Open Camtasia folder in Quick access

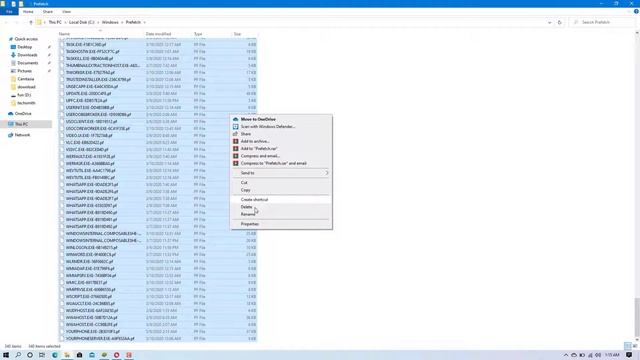coord(26,79)
